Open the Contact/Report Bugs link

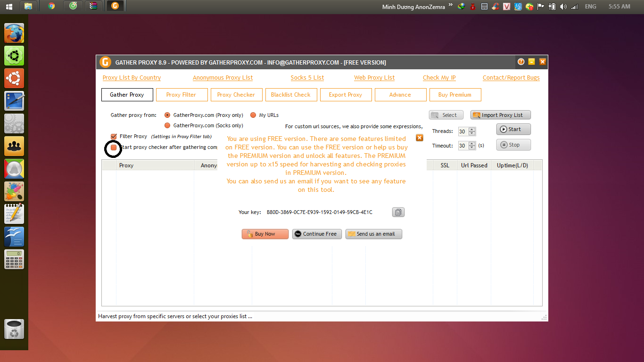(511, 78)
